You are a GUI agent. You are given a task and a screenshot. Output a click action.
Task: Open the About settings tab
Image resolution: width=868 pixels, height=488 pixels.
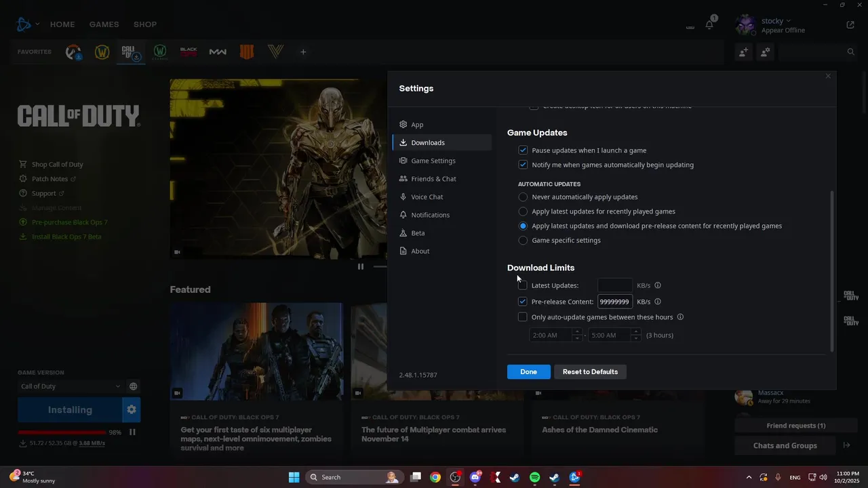click(442, 251)
